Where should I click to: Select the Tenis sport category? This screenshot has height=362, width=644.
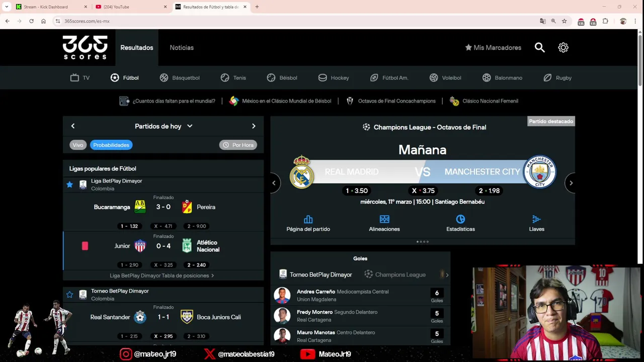(233, 78)
